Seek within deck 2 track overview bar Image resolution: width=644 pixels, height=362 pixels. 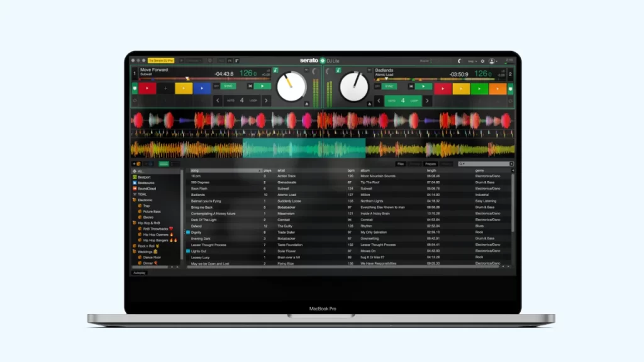(440, 79)
